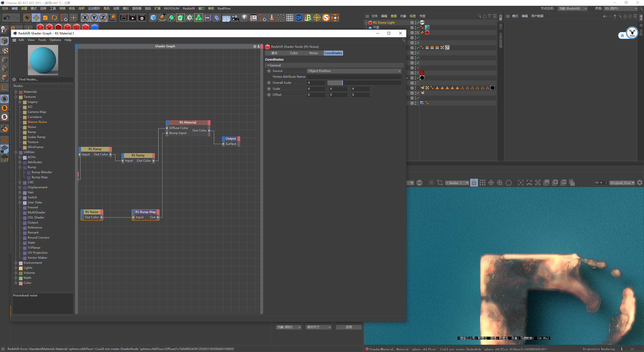Toggle the render view lock icon
644x352 pixels.
click(x=474, y=183)
